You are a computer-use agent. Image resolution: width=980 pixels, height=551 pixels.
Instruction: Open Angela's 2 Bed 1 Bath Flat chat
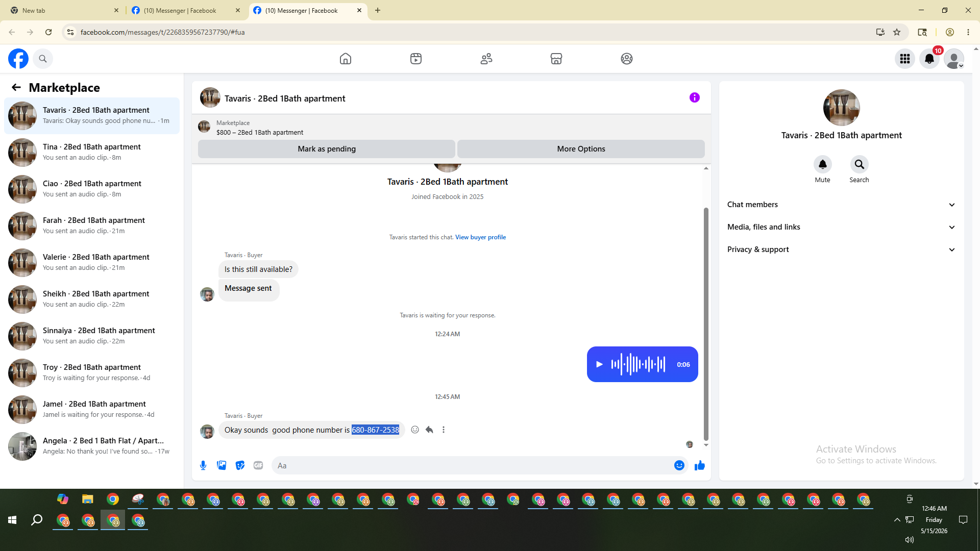92,446
